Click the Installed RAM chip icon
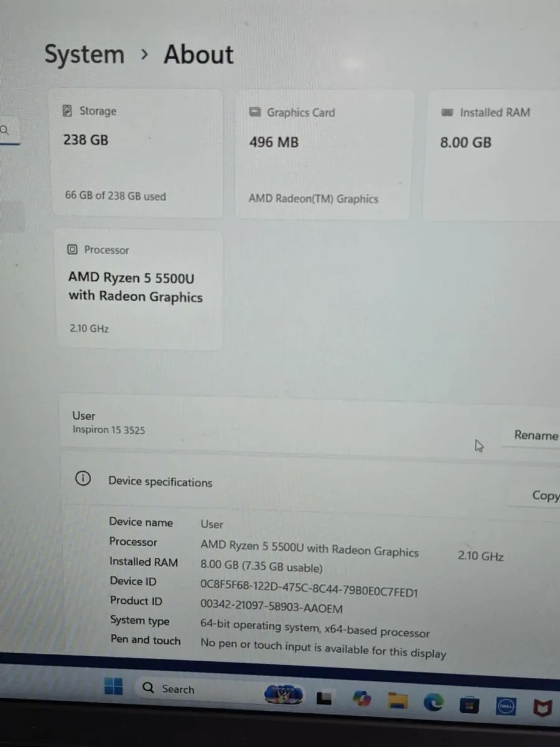Screen dimensions: 560x747 [x=447, y=113]
